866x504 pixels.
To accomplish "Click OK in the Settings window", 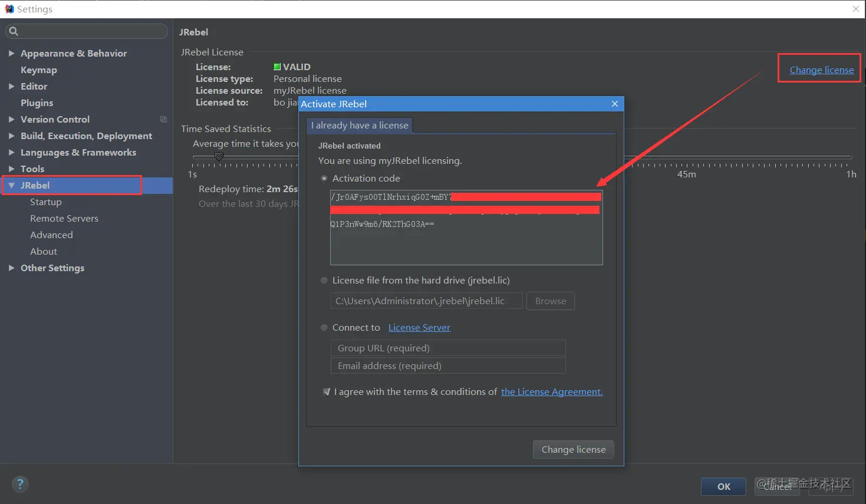I will pos(723,486).
